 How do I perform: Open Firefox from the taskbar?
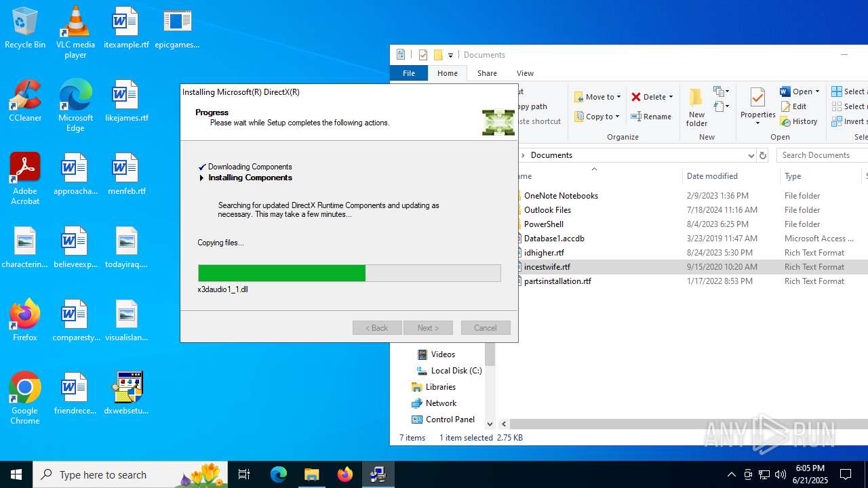345,474
